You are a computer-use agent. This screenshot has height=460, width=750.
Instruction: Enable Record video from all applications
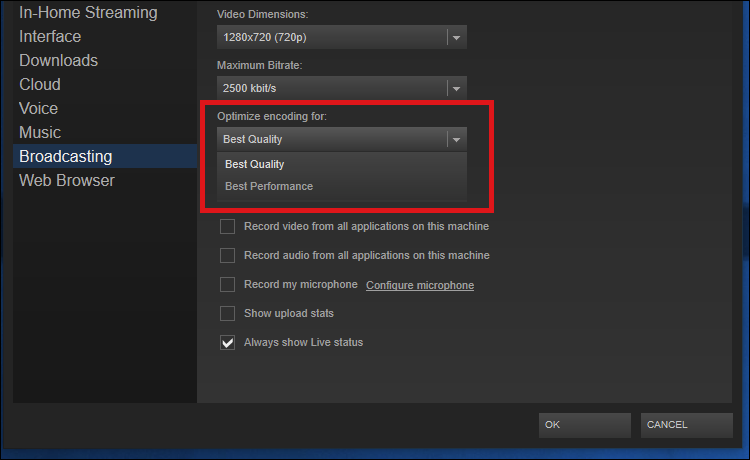click(x=227, y=226)
